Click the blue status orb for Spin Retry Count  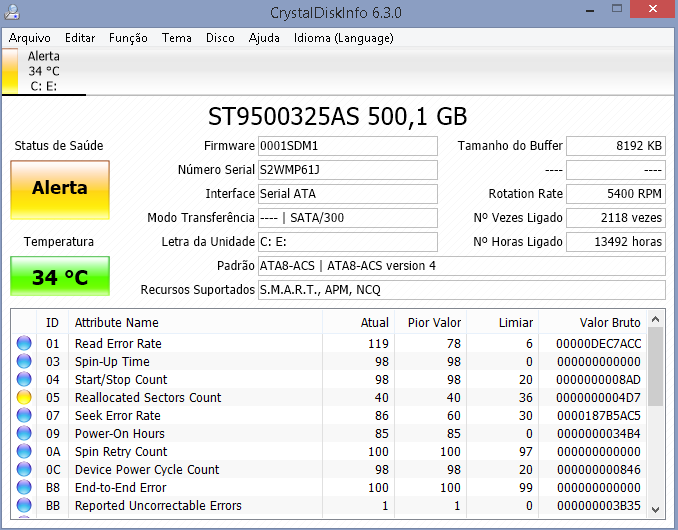[x=24, y=452]
